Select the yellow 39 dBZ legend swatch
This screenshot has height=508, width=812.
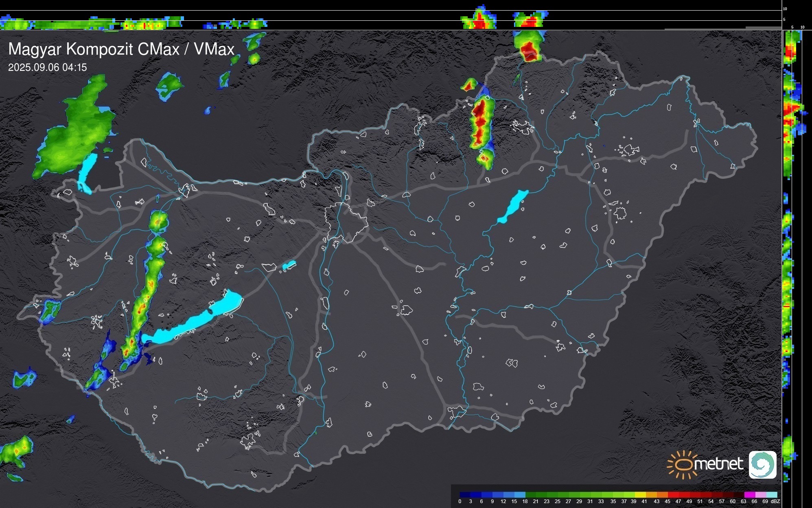(x=640, y=495)
